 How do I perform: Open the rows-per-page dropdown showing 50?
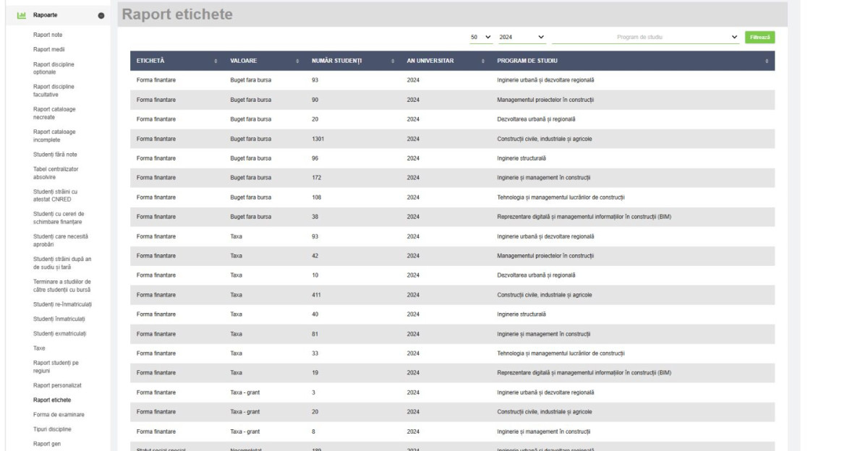[x=481, y=37]
